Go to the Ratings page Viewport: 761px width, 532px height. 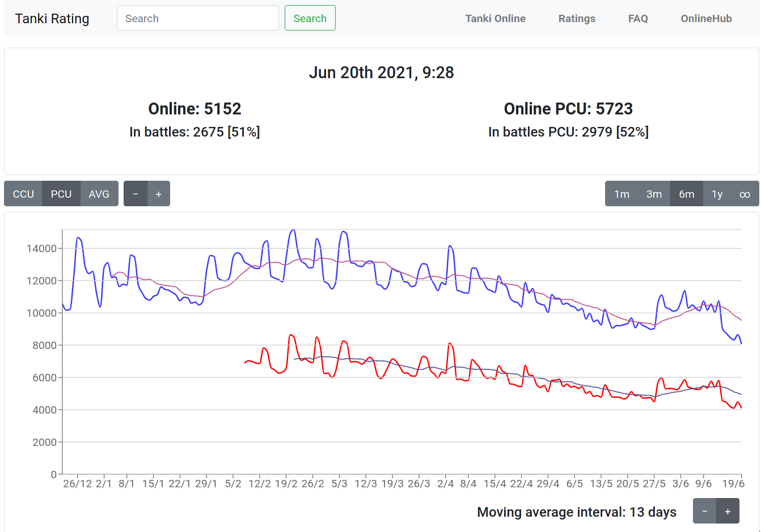[x=577, y=19]
